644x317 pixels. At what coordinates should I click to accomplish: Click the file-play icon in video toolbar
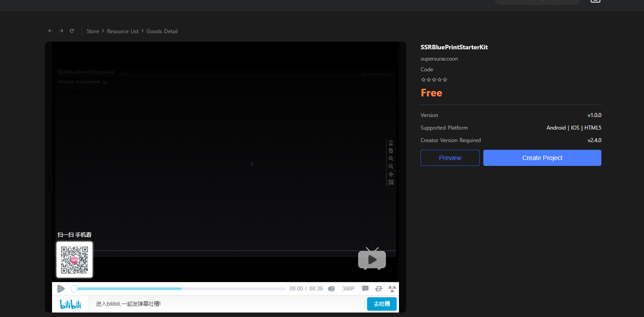[x=391, y=151]
